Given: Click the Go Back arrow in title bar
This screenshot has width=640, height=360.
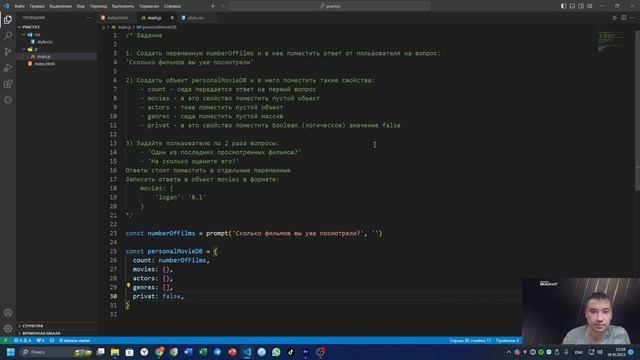Looking at the screenshot, I should tap(213, 6).
